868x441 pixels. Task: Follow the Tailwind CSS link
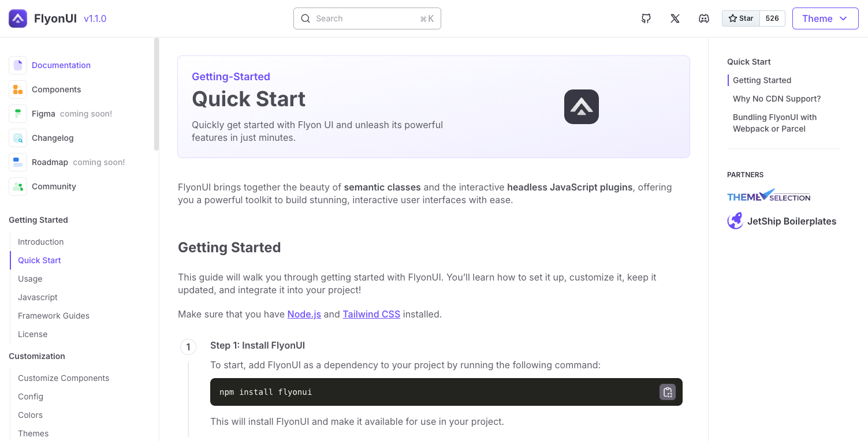[371, 315]
